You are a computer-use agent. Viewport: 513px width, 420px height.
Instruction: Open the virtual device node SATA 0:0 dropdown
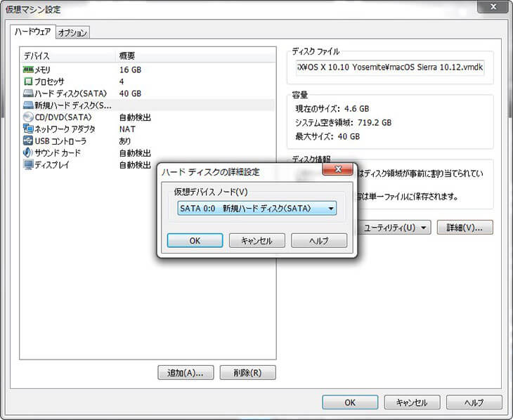click(x=256, y=209)
